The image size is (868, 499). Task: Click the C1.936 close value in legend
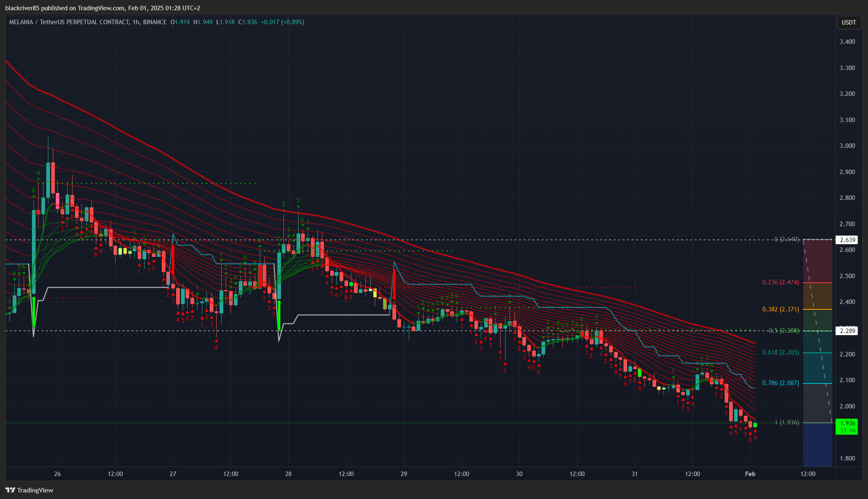coord(248,22)
